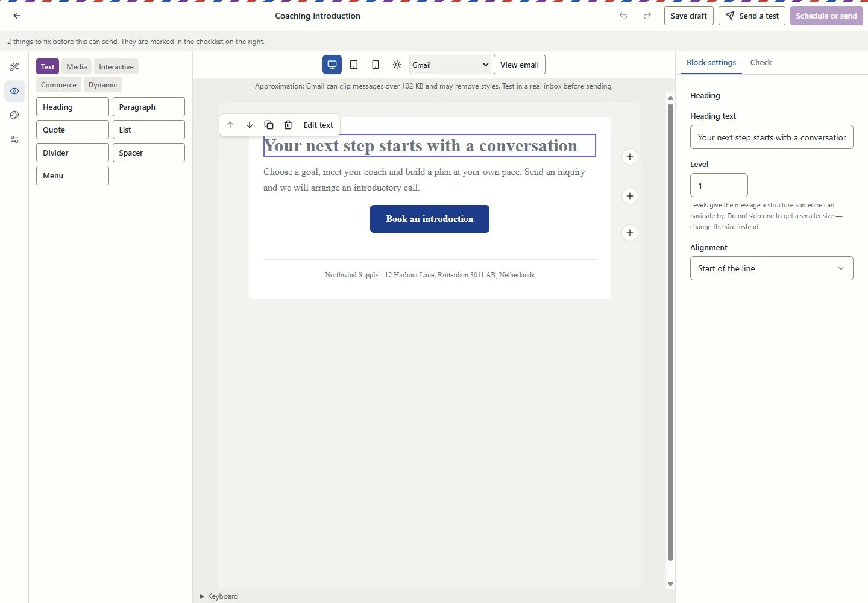
Task: Open the palette styles sidebar panel
Action: 14,115
